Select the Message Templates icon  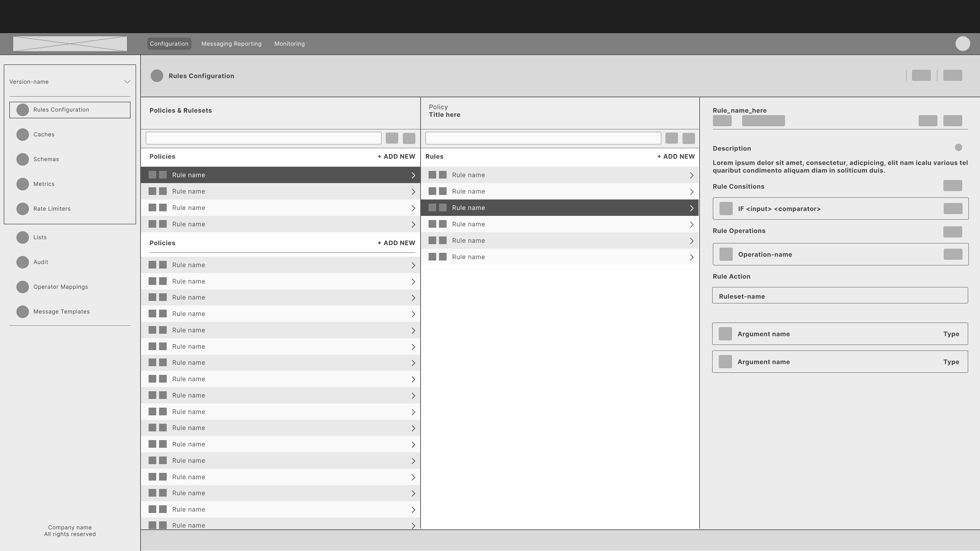tap(22, 311)
